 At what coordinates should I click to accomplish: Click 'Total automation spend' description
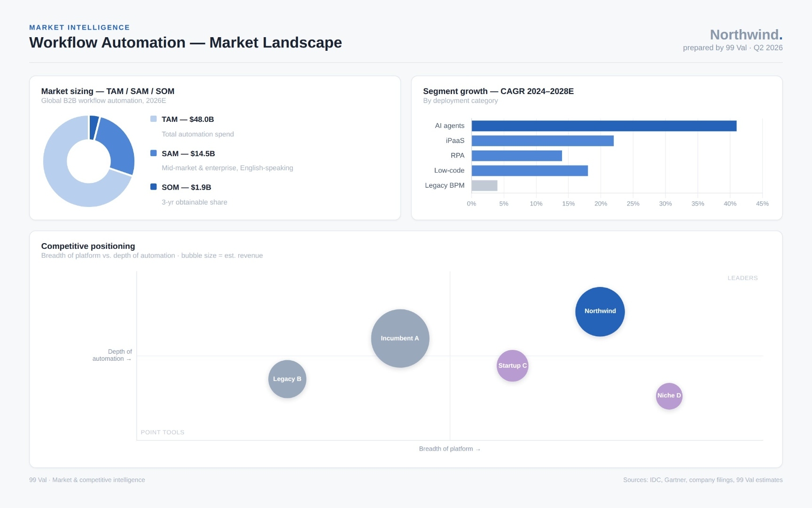tap(198, 134)
